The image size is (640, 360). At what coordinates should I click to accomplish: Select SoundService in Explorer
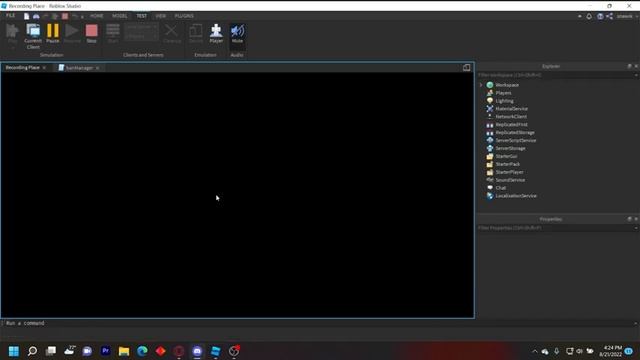pos(510,180)
